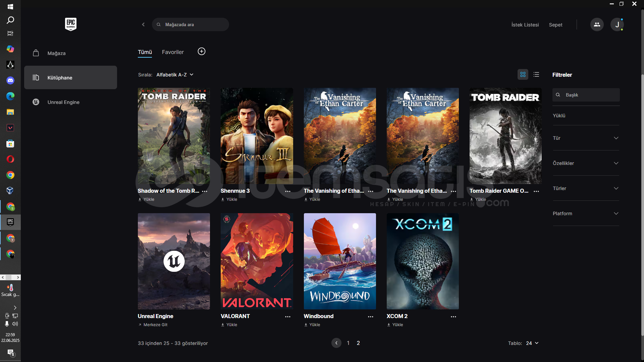Screen dimensions: 644x362
Task: Go back using the left arrow near search
Action: [143, 24]
